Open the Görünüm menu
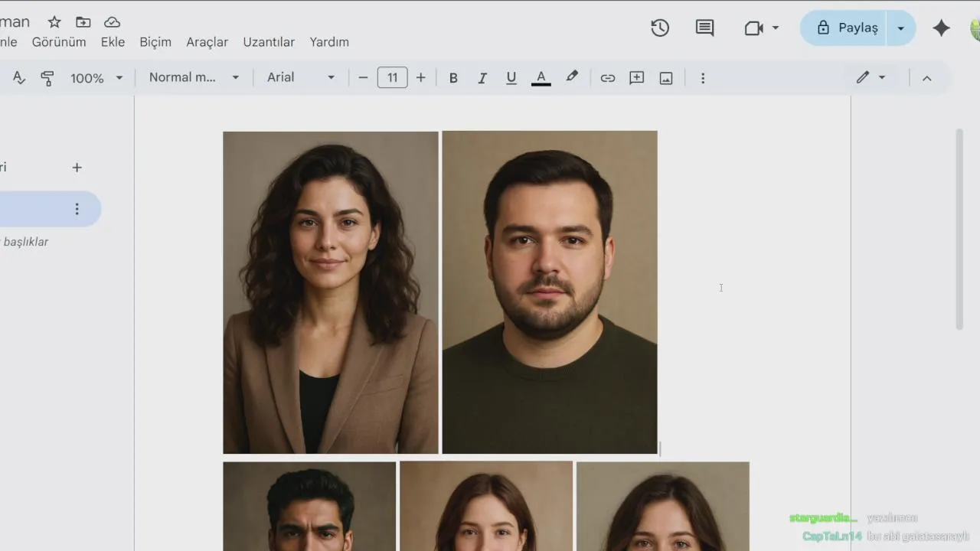 point(59,42)
